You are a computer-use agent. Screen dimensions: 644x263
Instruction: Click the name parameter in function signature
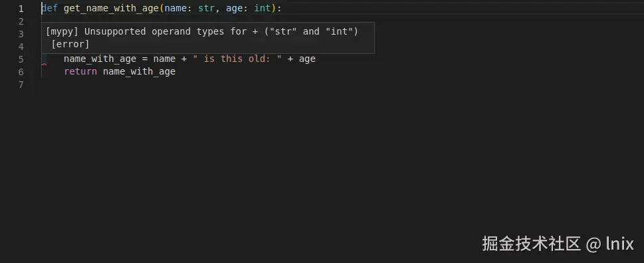click(x=175, y=8)
